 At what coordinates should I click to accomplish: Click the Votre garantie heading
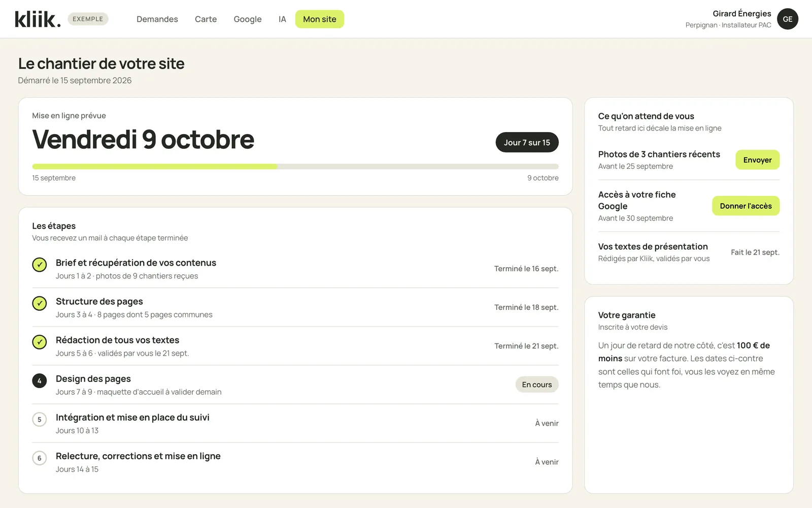pyautogui.click(x=627, y=315)
